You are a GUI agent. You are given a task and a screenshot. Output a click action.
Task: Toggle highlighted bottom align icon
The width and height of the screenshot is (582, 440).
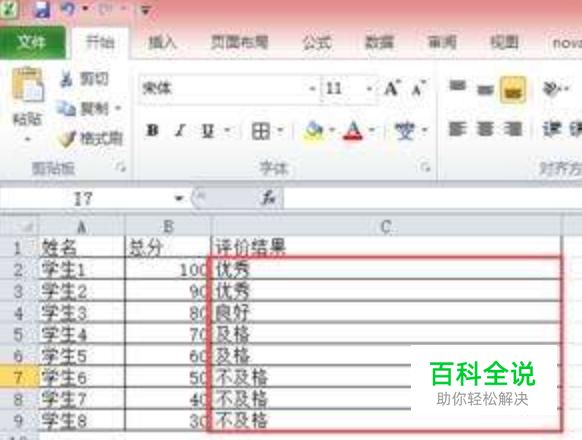513,89
